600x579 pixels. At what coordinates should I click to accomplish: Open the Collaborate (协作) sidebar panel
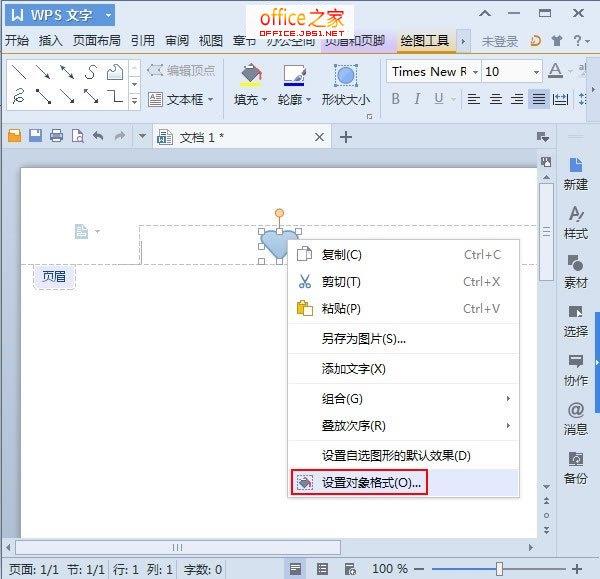(x=576, y=370)
